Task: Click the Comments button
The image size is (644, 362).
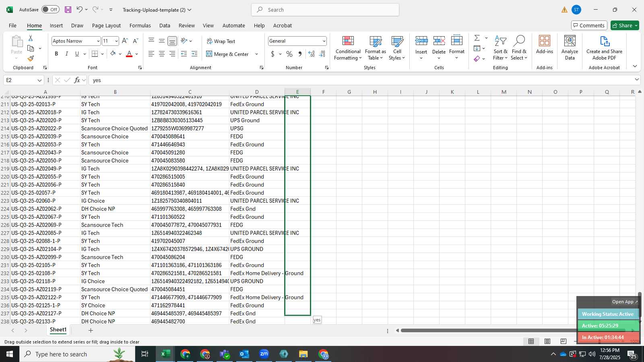Action: (589, 25)
